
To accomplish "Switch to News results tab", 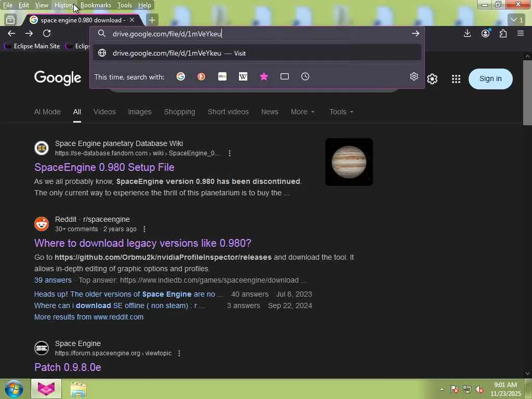I will [x=270, y=112].
